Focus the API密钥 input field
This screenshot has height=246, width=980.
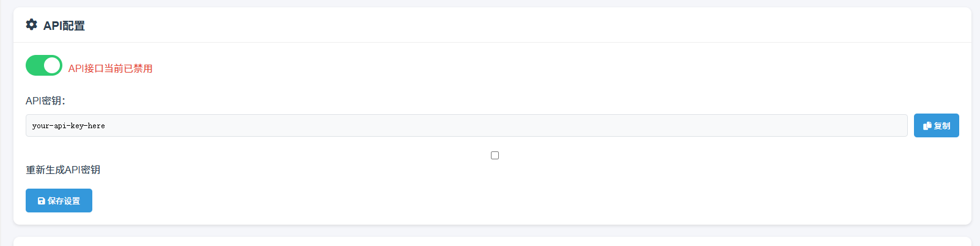466,126
